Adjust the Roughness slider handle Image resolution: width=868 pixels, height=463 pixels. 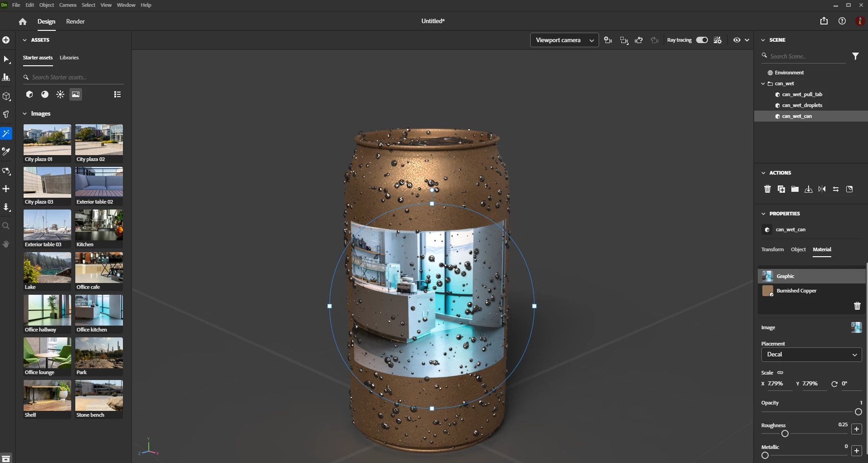(x=785, y=434)
